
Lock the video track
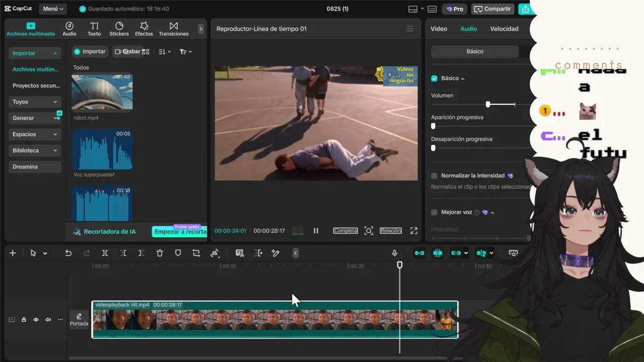(x=24, y=320)
